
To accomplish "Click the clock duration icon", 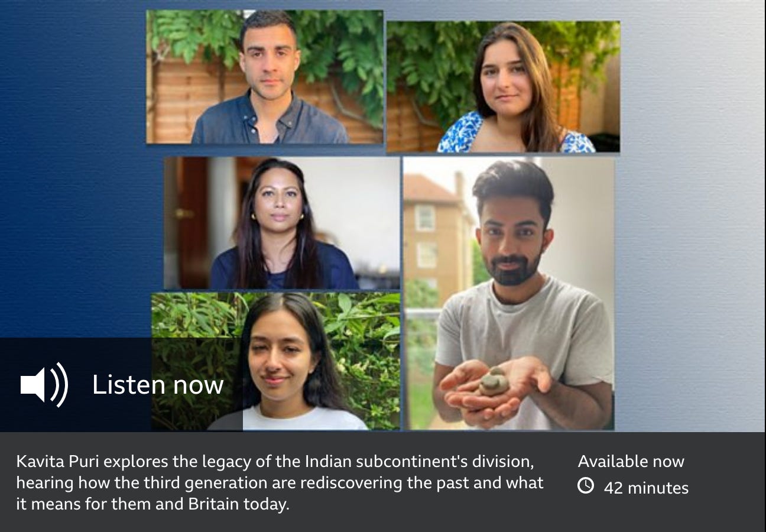I will tap(585, 486).
